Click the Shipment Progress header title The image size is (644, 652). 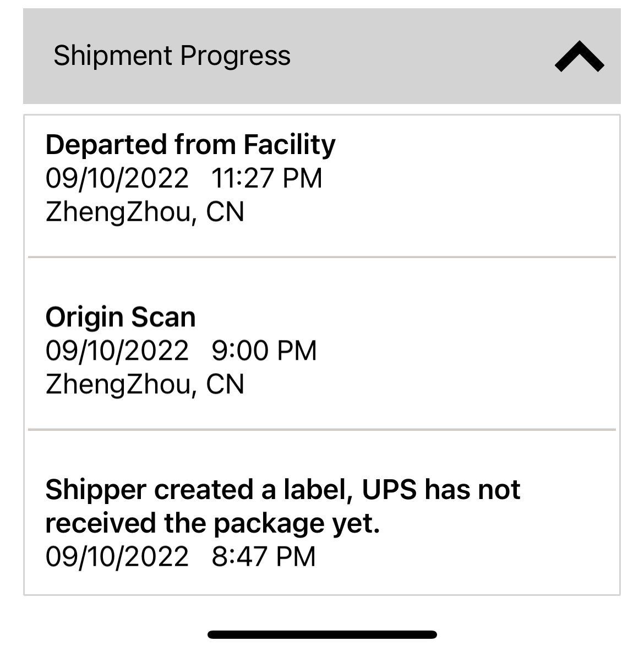click(x=172, y=56)
